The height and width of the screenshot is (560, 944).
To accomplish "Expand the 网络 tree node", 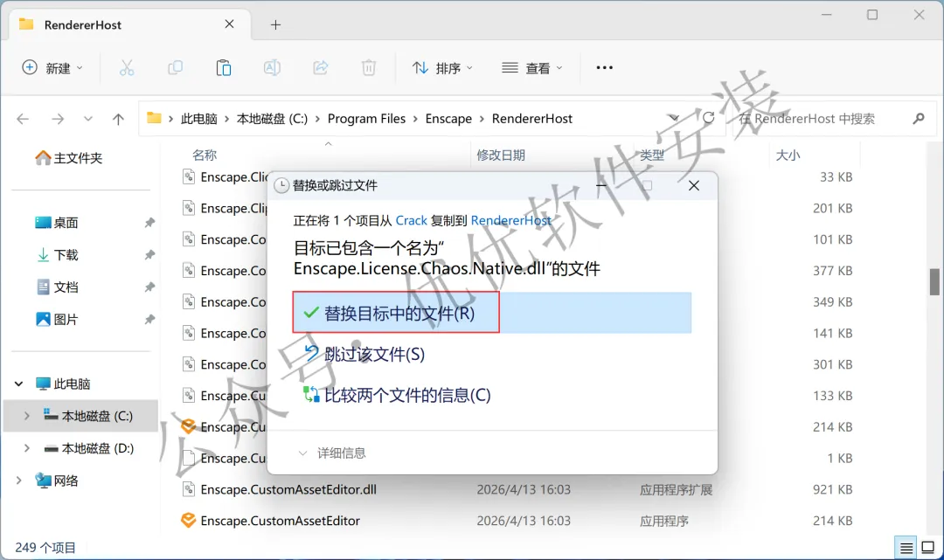I will 18,480.
